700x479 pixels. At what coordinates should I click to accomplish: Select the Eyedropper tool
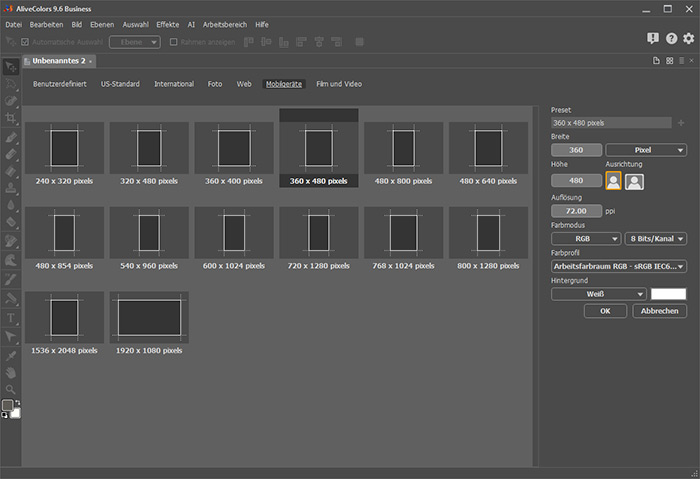[x=11, y=356]
